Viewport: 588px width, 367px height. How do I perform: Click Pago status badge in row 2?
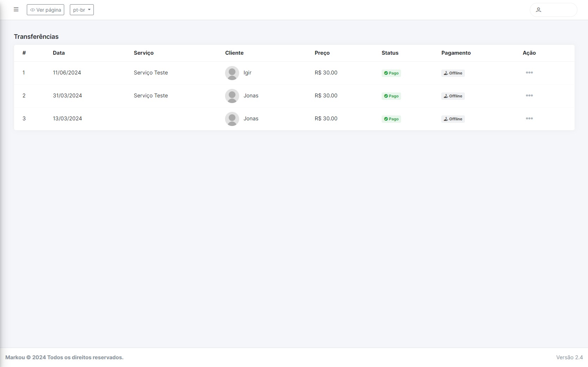coord(391,96)
